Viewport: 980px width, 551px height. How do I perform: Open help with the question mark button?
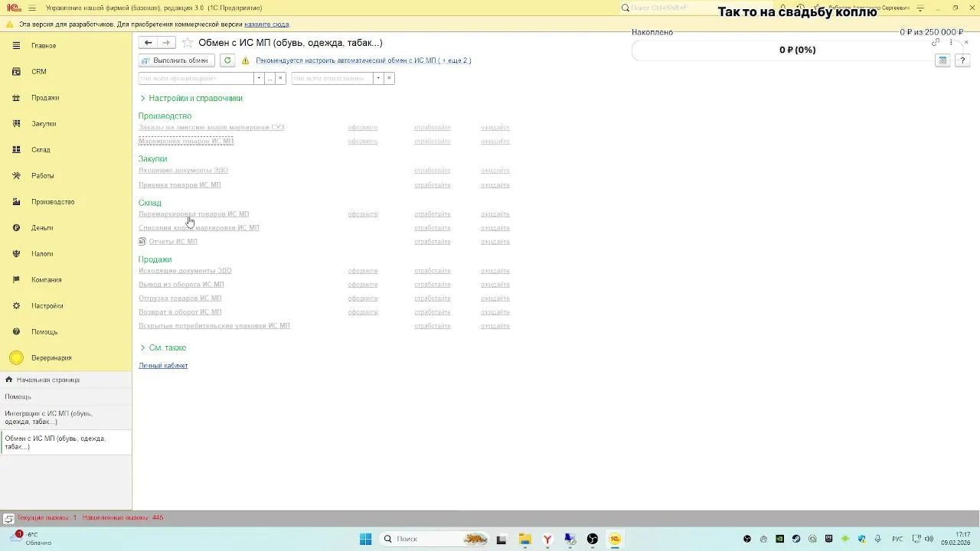coord(962,60)
